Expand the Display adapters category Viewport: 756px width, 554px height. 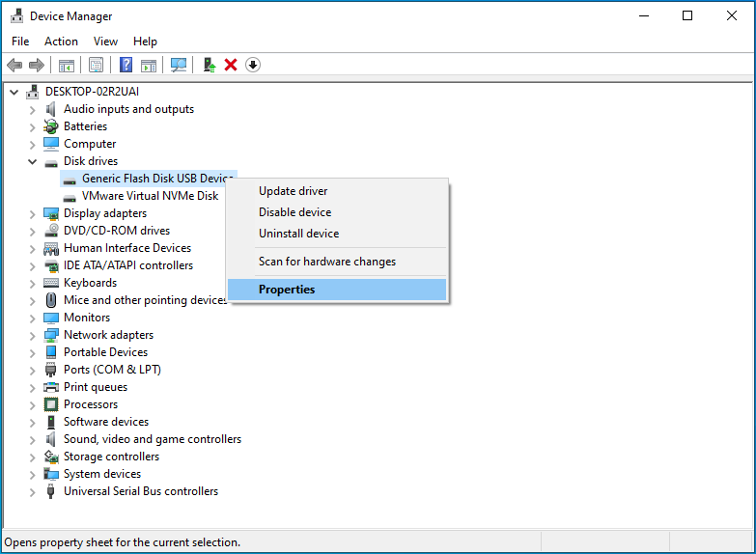point(33,213)
